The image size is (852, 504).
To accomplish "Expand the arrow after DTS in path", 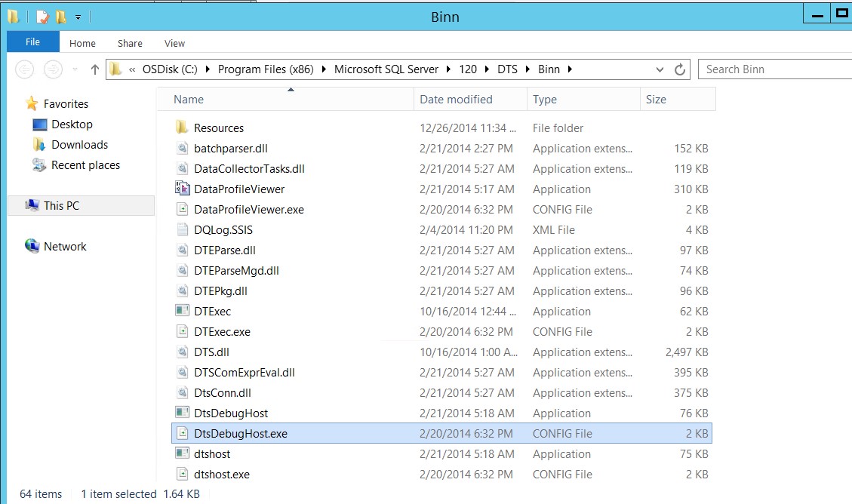I will [528, 69].
